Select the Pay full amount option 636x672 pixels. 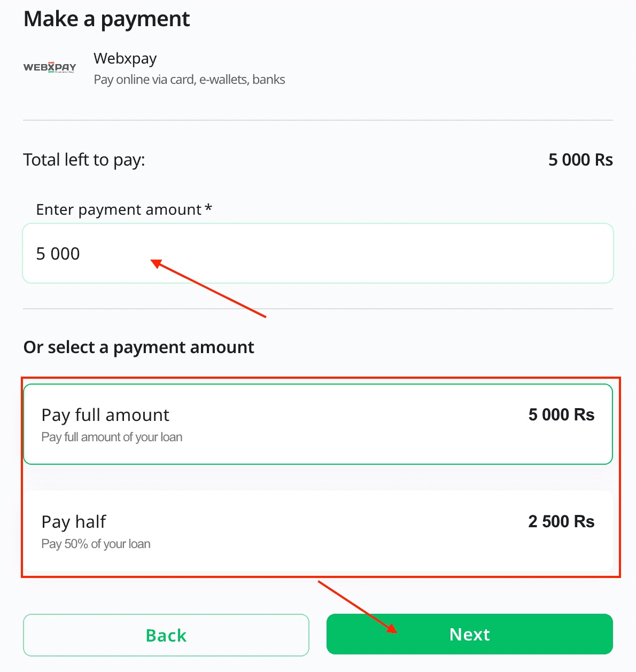click(x=317, y=424)
